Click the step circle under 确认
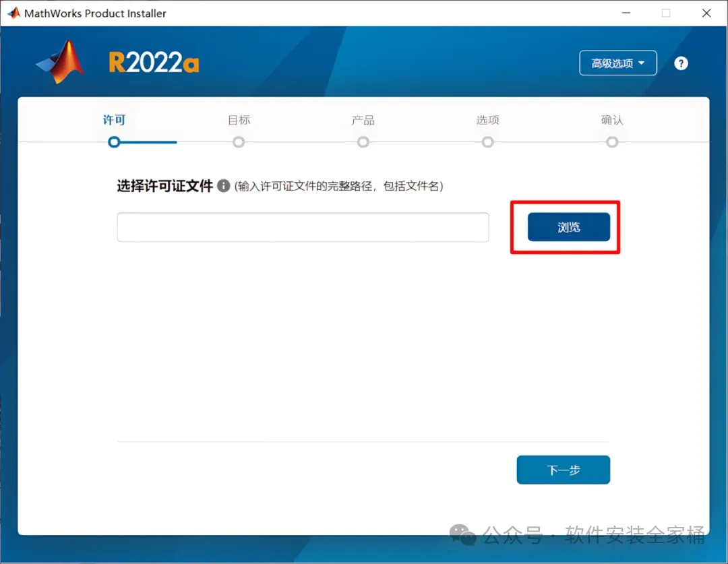Image resolution: width=728 pixels, height=564 pixels. [x=612, y=142]
